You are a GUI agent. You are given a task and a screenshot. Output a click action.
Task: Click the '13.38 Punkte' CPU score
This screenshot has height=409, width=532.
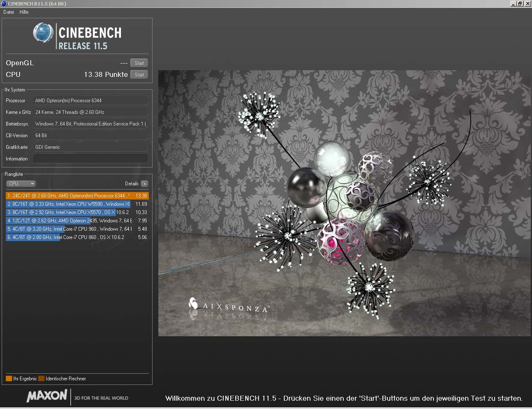pos(106,74)
